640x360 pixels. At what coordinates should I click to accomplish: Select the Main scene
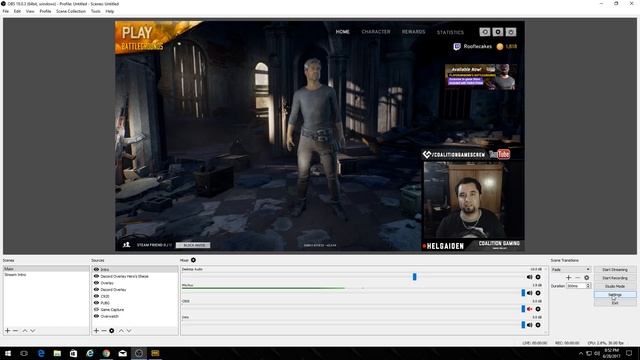tap(46, 269)
